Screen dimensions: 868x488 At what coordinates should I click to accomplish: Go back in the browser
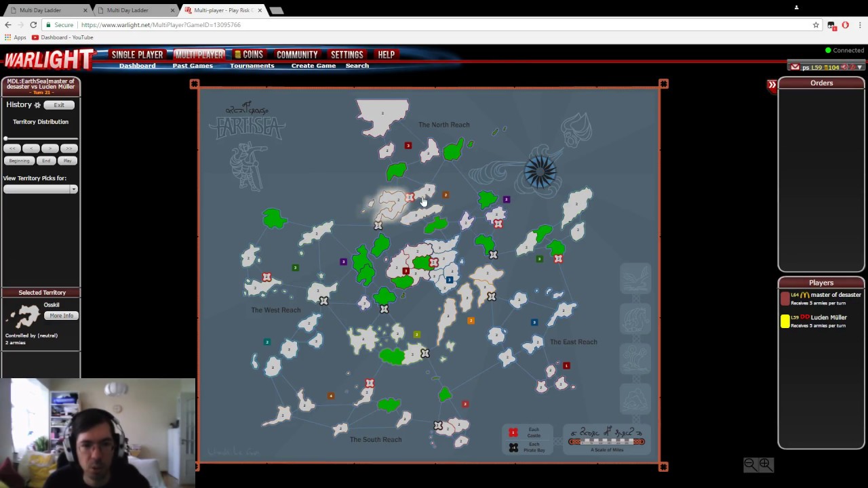pos(8,24)
